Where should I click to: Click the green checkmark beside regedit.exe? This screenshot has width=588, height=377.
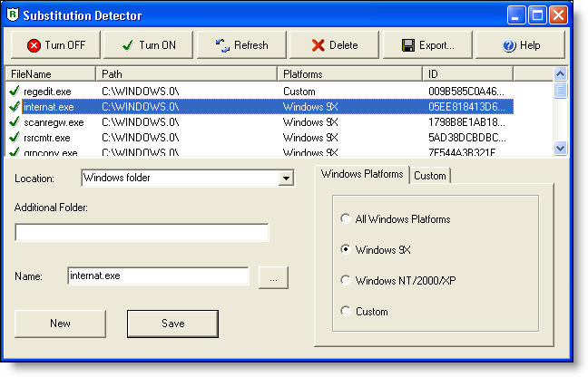click(x=15, y=92)
